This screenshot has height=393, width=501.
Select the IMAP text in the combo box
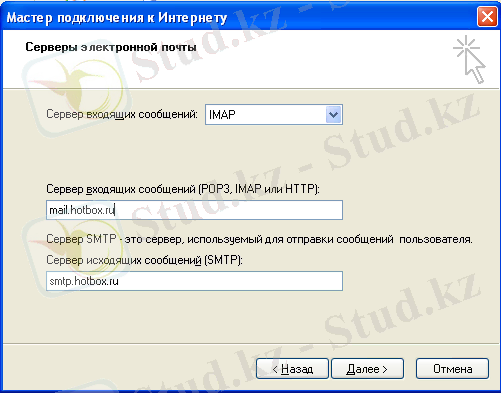pyautogui.click(x=222, y=115)
